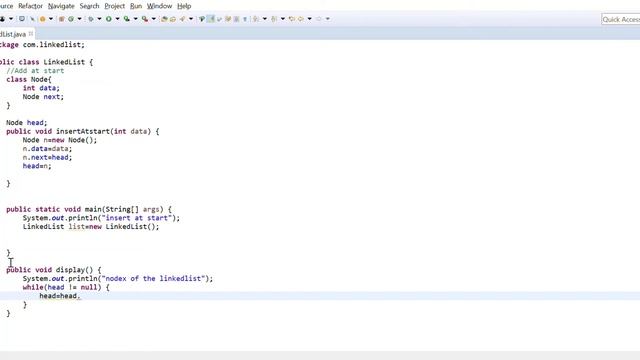Click the 'while(head != null)' line
The height and width of the screenshot is (360, 640).
click(66, 287)
